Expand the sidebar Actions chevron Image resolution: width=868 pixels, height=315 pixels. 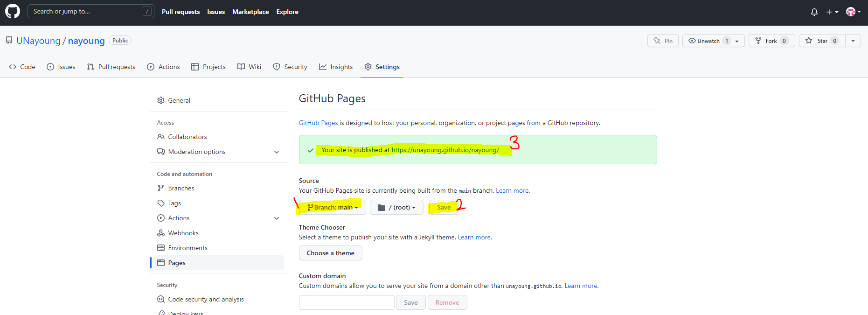pyautogui.click(x=277, y=218)
